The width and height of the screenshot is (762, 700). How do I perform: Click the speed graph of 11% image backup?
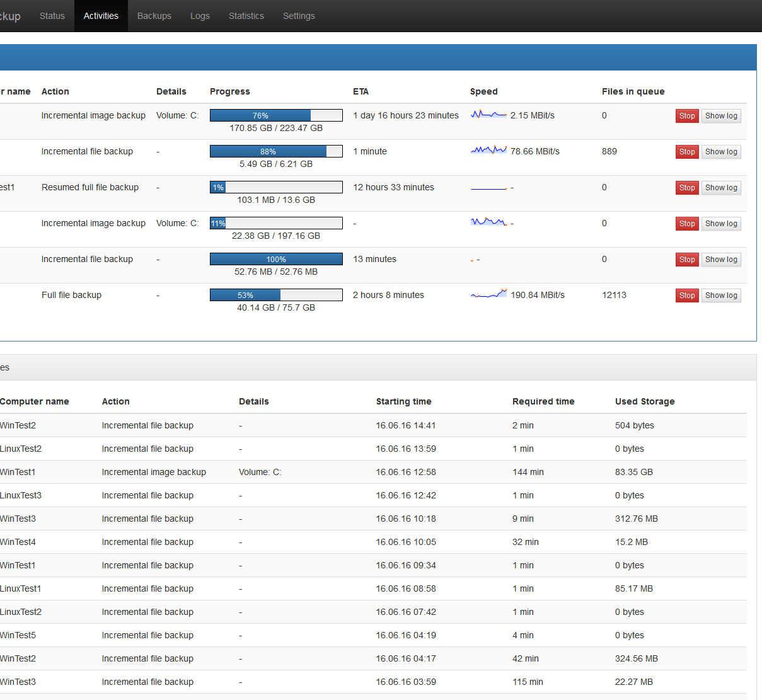coord(488,222)
